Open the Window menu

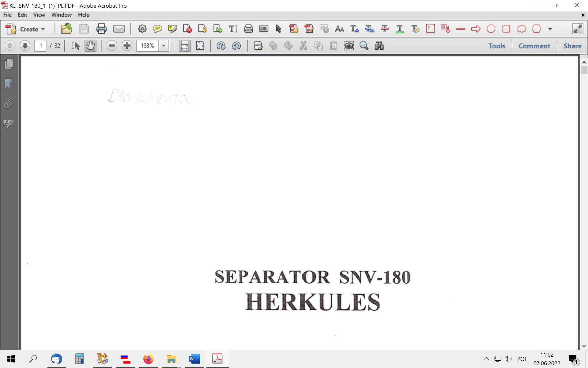(61, 15)
